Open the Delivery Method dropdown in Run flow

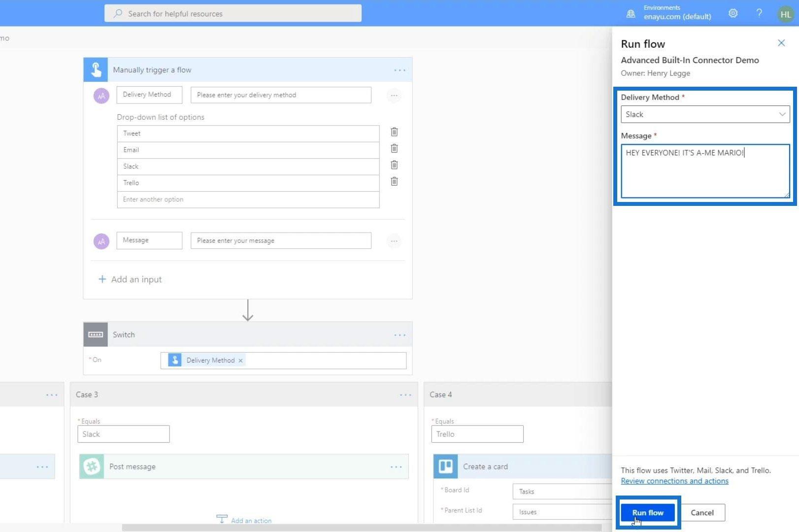click(705, 114)
